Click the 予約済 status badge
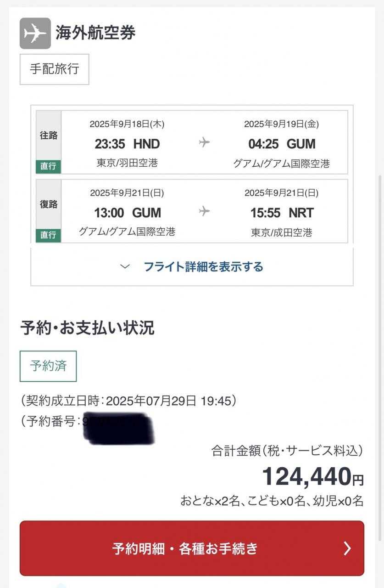Viewport: 384px width, 588px height. [x=48, y=366]
